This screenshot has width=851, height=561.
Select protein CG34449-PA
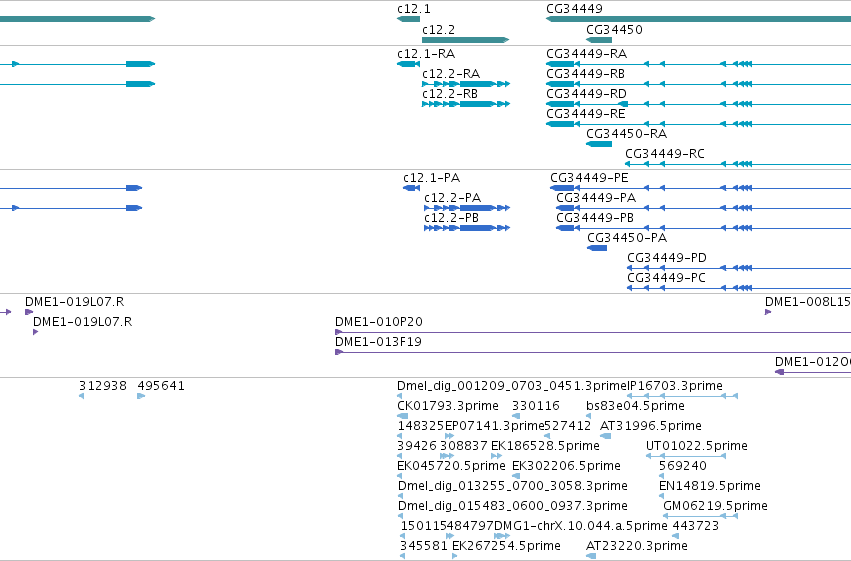(x=596, y=198)
